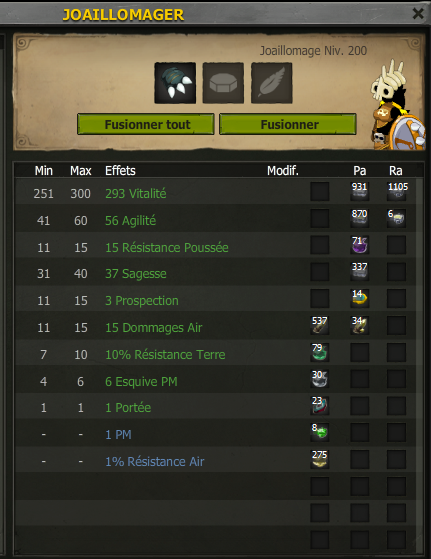Click the empty rune slot with octagon
This screenshot has height=559, width=431.
pyautogui.click(x=223, y=83)
